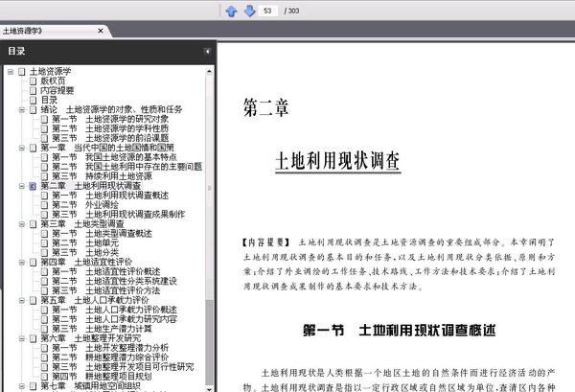The width and height of the screenshot is (575, 392).
Task: Click page icon beside 内容提要
Action: [33, 91]
